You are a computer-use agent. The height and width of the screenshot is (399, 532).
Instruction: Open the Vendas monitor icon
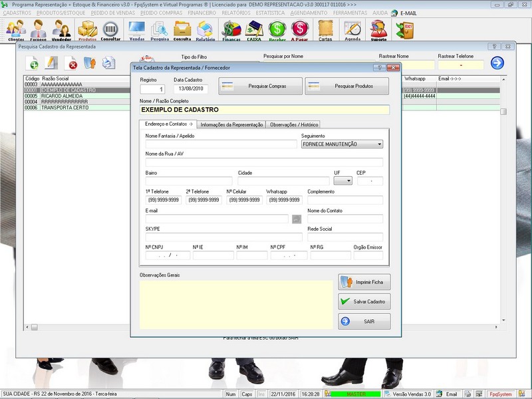137,30
